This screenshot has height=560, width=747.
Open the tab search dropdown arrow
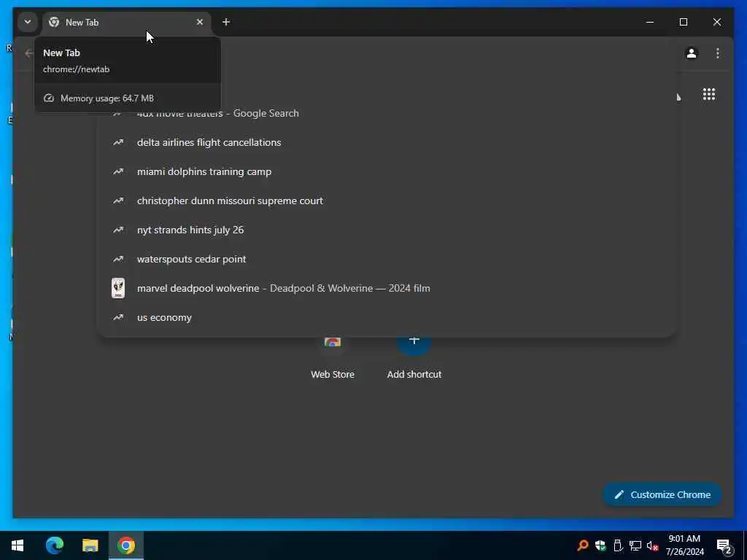coord(28,22)
